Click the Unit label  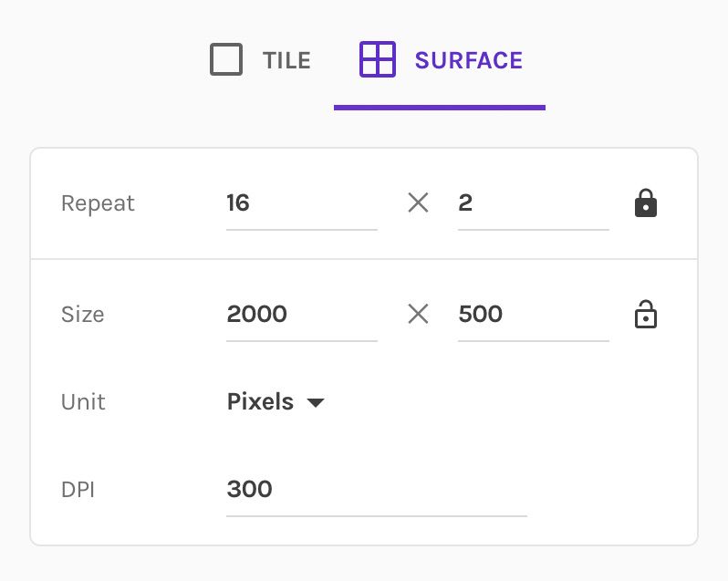tap(83, 402)
